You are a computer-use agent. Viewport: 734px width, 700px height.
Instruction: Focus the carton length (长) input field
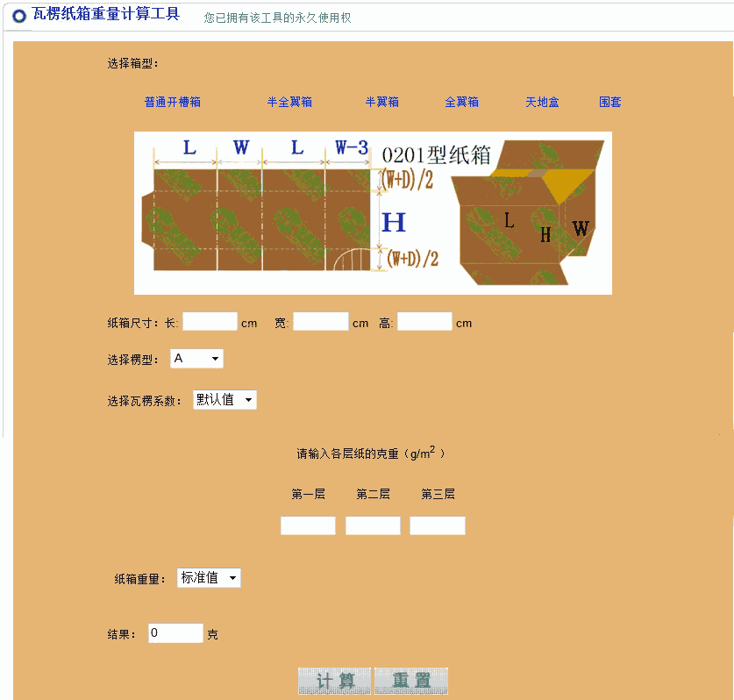click(210, 322)
